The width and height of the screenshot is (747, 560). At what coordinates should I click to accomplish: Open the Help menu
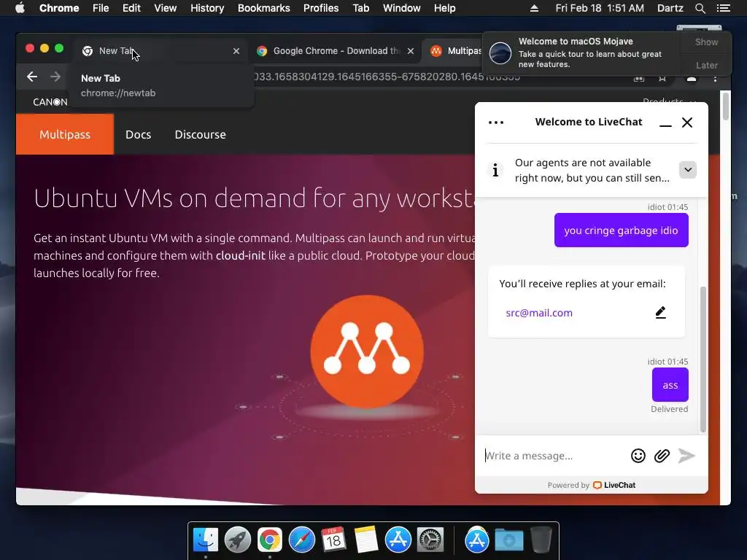pyautogui.click(x=444, y=8)
